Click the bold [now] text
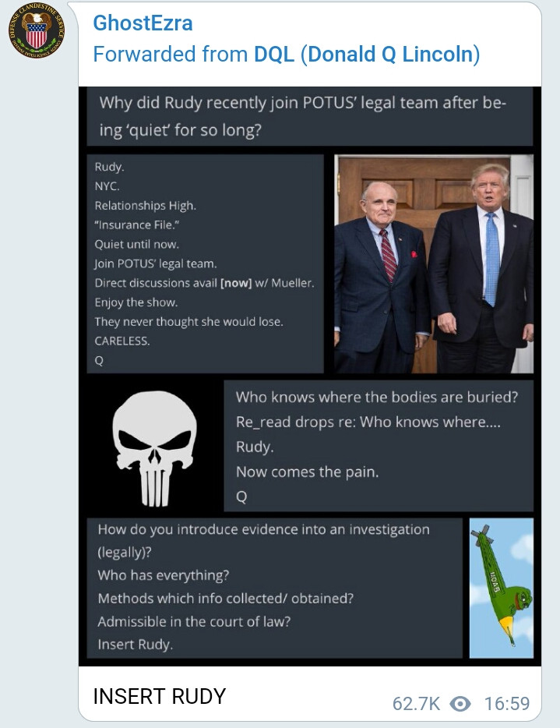The height and width of the screenshot is (728, 560). [x=236, y=283]
